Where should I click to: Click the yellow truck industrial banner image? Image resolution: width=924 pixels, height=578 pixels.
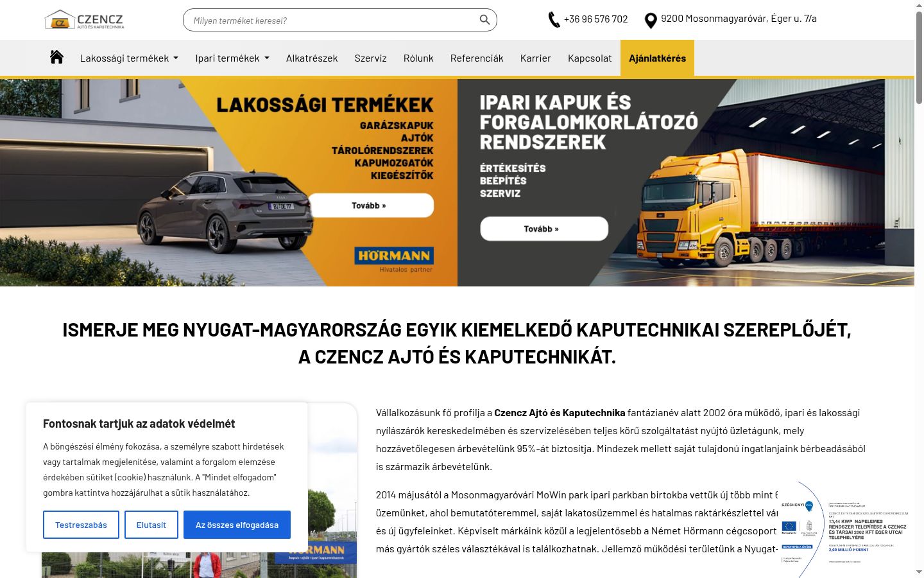coord(686,182)
